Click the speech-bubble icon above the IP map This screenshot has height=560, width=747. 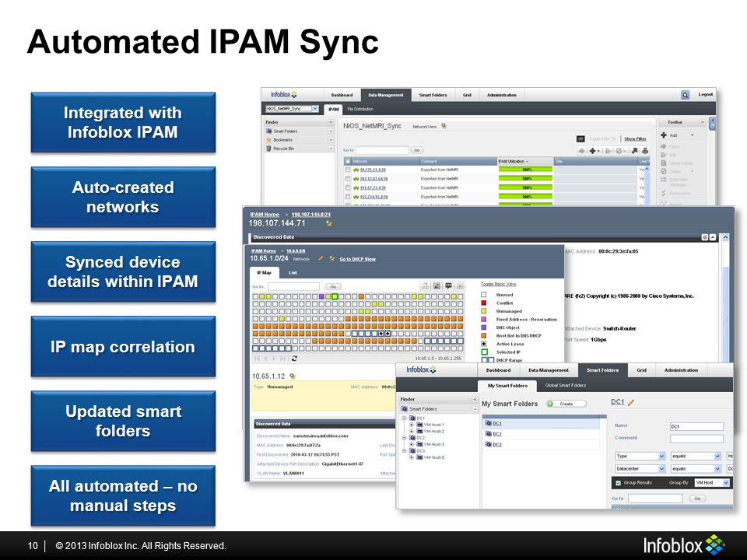coord(448,285)
